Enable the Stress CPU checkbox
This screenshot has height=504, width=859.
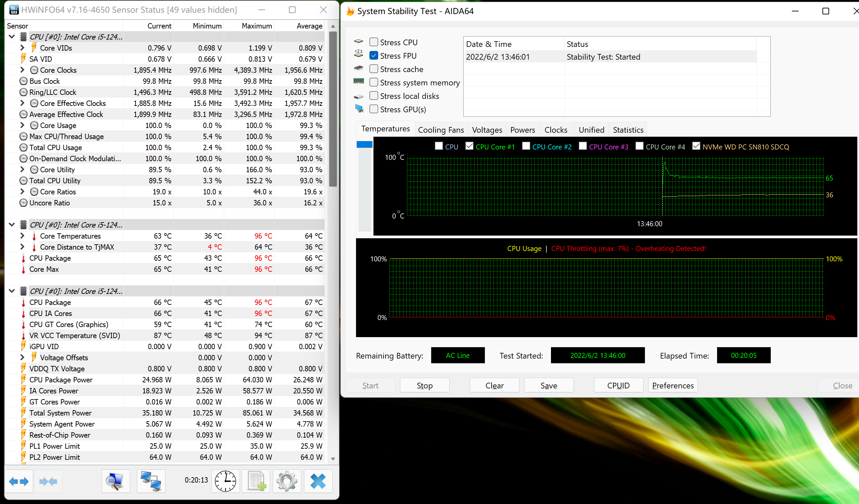tap(374, 42)
